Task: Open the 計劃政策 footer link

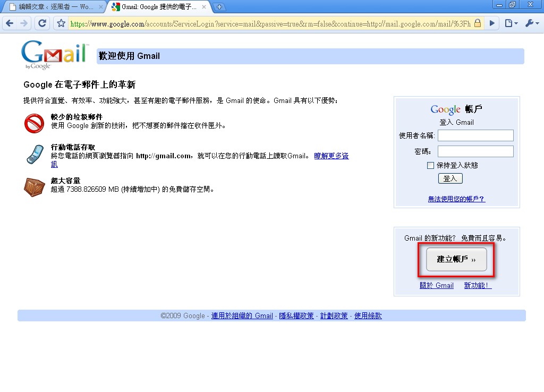Action: pos(334,316)
